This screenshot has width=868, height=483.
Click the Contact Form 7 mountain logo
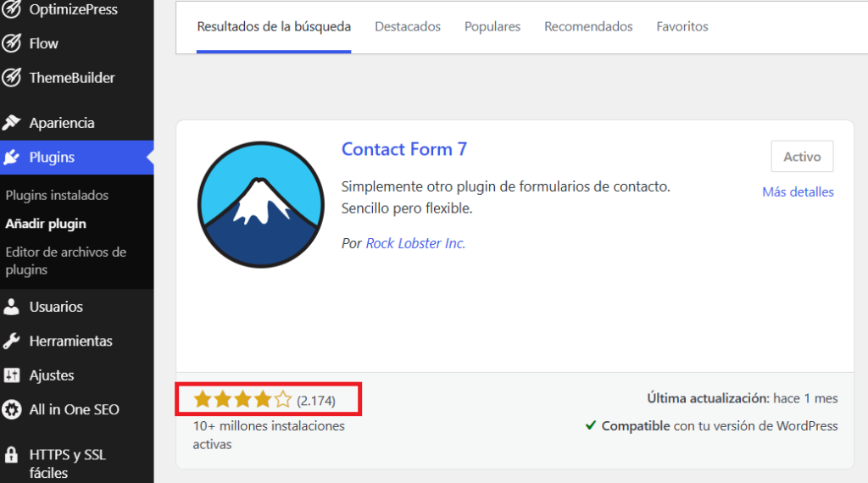click(261, 205)
